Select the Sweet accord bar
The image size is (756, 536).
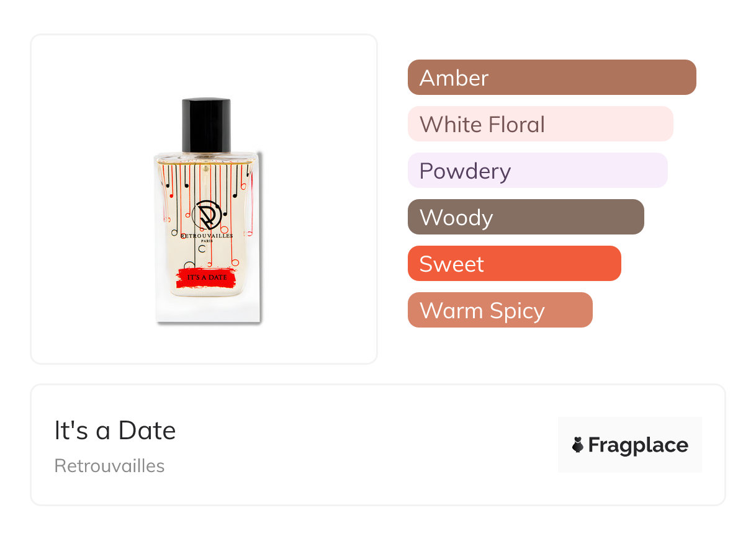tap(514, 264)
